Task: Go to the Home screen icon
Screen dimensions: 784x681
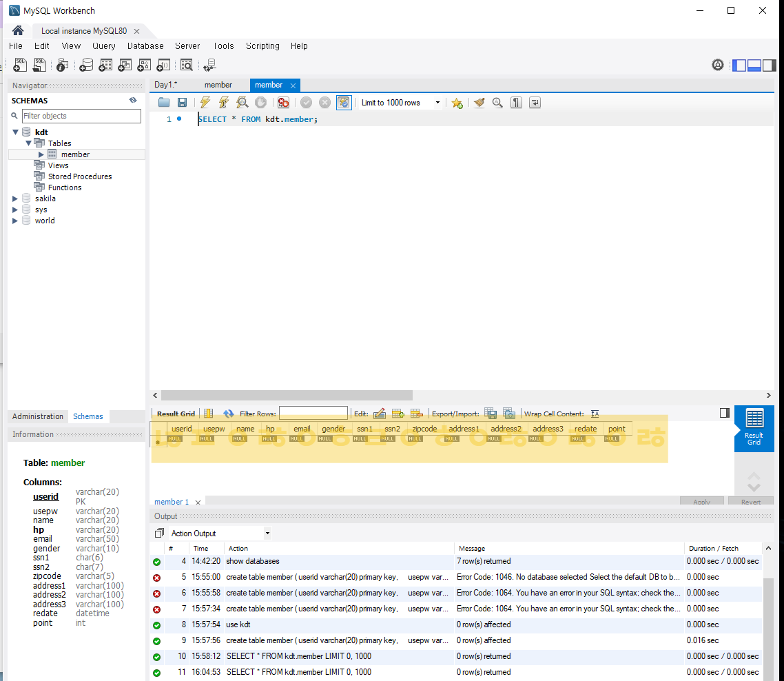Action: pyautogui.click(x=18, y=30)
